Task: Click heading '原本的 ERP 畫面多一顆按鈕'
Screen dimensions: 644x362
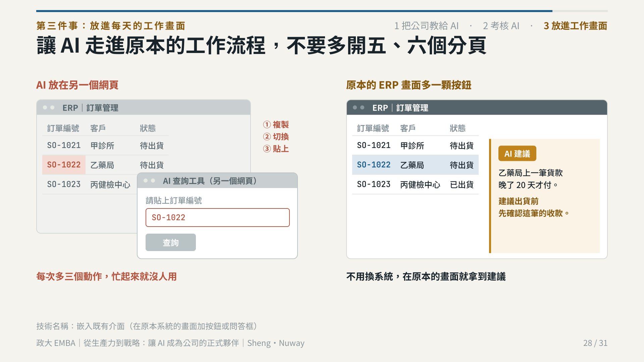Action: pos(409,85)
